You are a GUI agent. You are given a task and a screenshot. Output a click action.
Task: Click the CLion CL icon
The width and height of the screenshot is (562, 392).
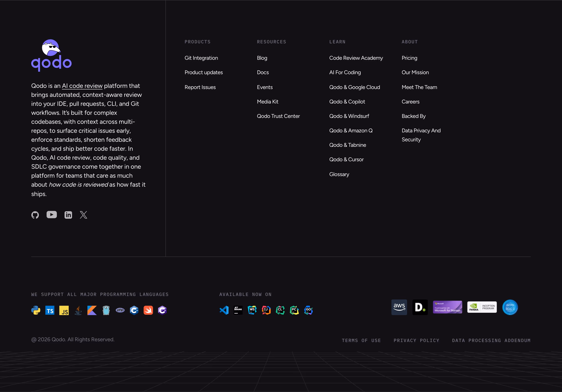point(280,310)
